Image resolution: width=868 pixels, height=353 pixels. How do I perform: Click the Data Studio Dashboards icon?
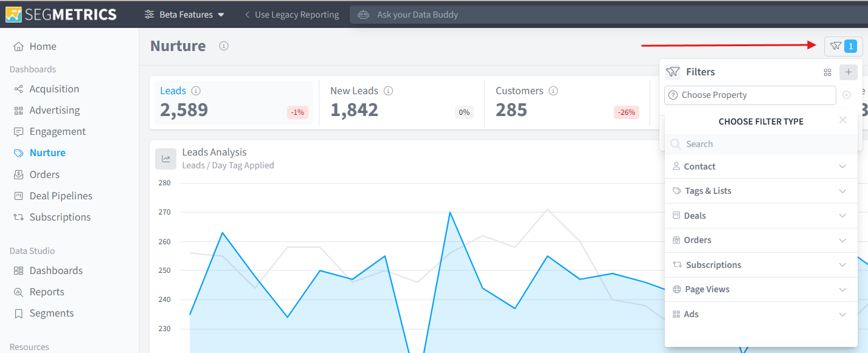click(x=19, y=270)
